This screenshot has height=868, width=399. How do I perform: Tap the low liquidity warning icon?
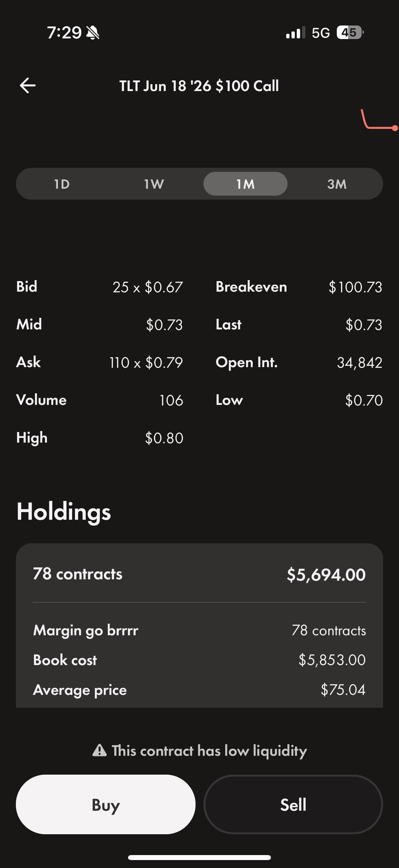[x=99, y=750]
